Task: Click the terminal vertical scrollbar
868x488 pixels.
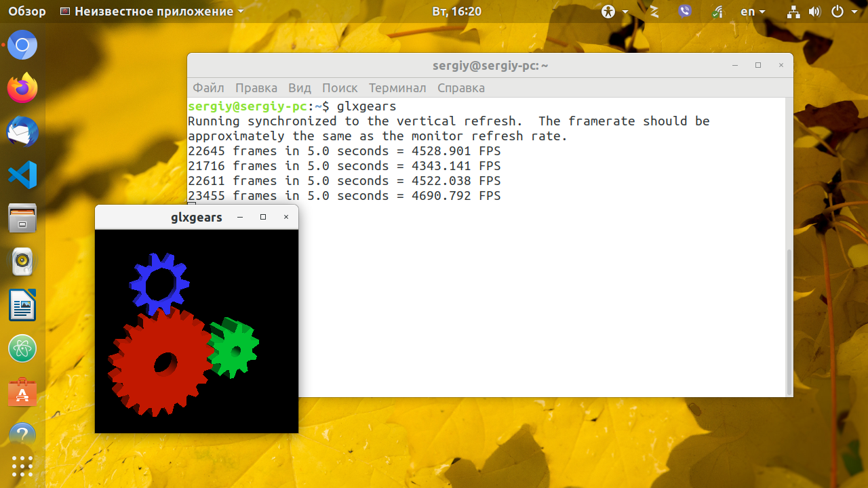Action: click(x=789, y=322)
